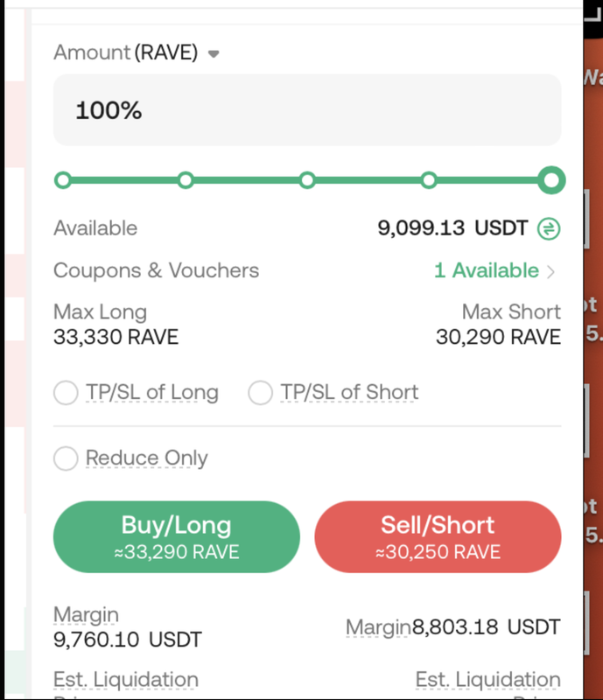Toggle the Reduce Only option

point(66,458)
